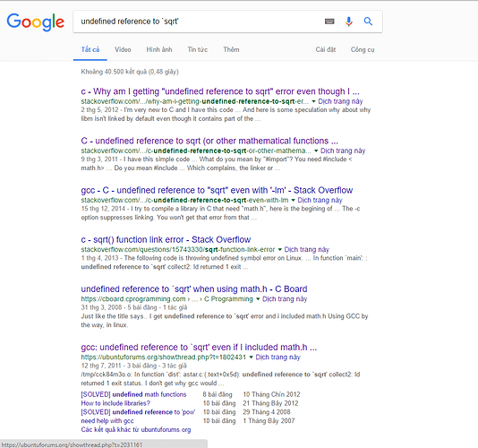Open the C Board math.h result
Screen dimensions: 478x448
coord(194,289)
